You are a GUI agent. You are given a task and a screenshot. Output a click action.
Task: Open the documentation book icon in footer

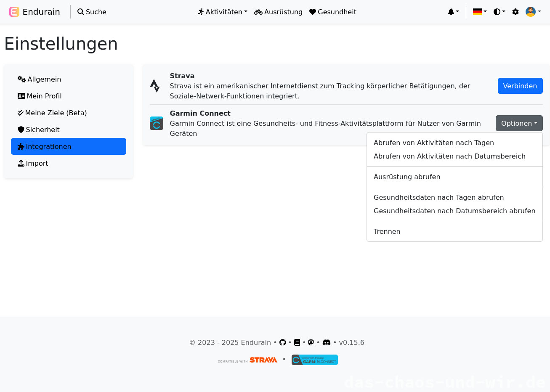pyautogui.click(x=297, y=342)
